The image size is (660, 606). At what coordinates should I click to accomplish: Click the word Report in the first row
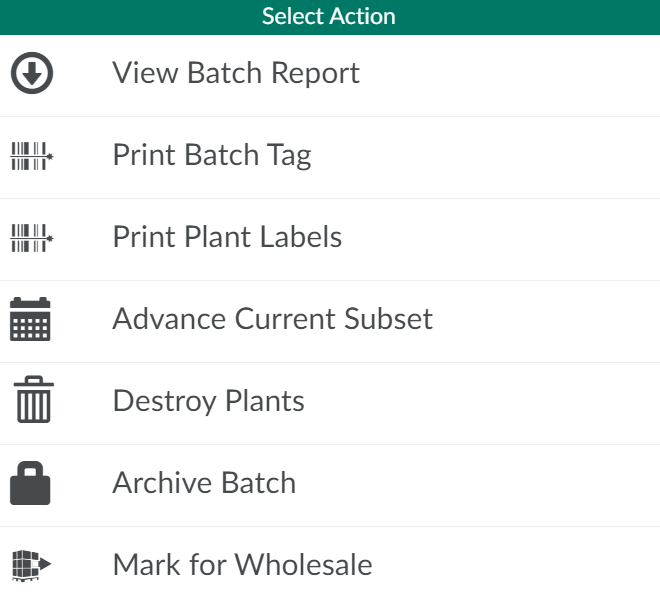[314, 73]
